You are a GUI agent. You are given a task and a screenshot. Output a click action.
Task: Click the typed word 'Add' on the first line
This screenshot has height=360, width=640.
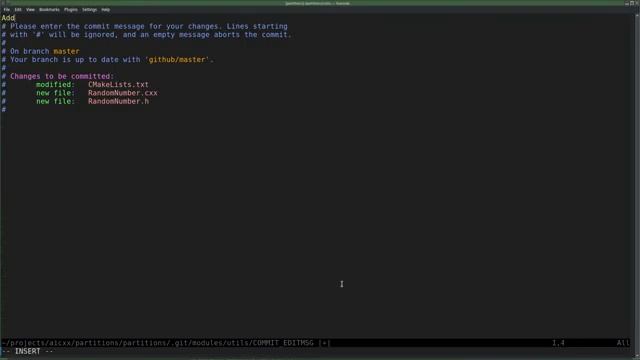tap(8, 18)
